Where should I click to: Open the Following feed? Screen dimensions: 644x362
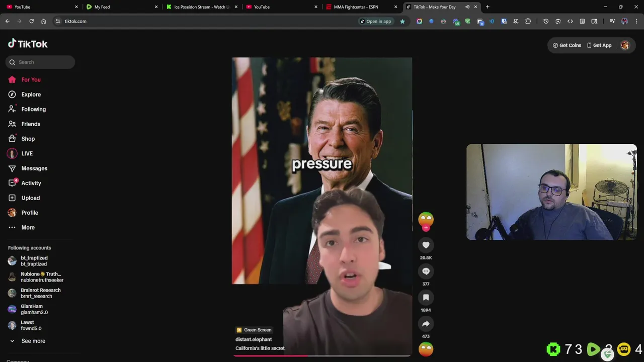pos(27,109)
